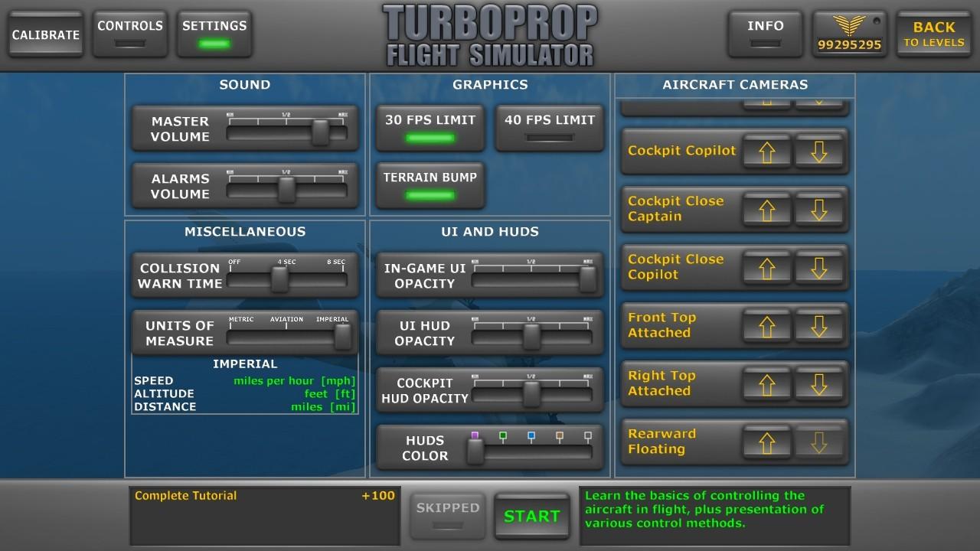980x551 pixels.
Task: Click the Master Volume slider handle
Action: coord(320,133)
